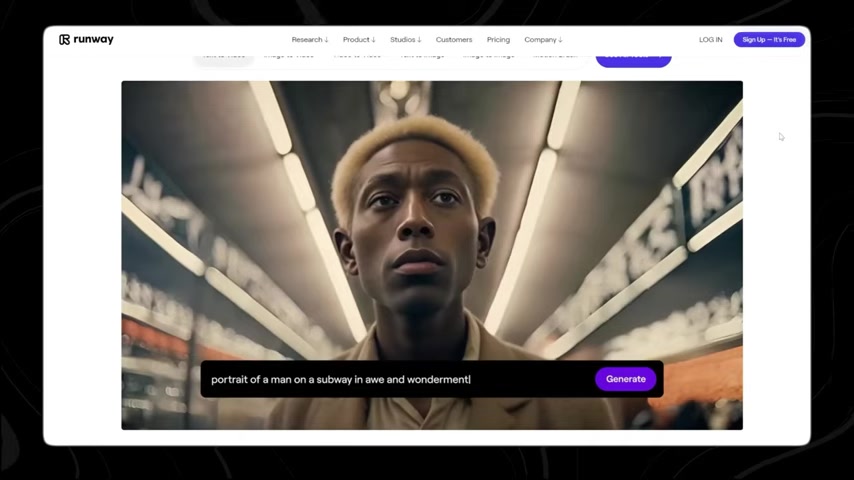Open the Pricing page
The width and height of the screenshot is (854, 480).
(498, 40)
